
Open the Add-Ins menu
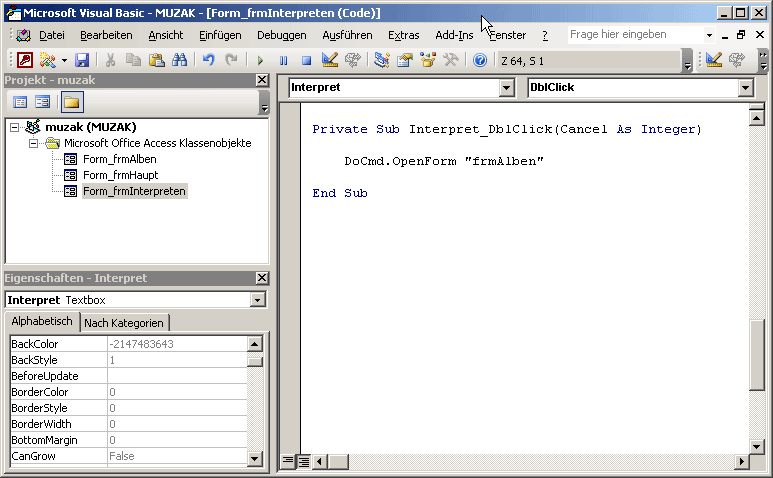(454, 35)
